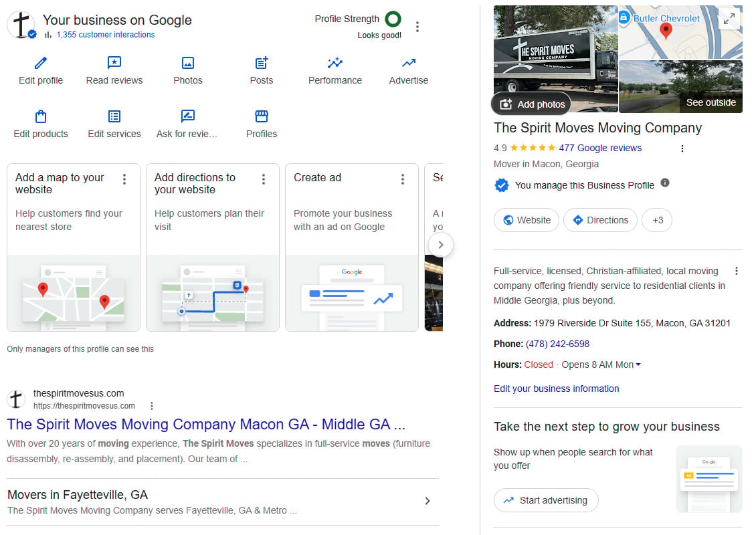The image size is (756, 535).
Task: Click the ad illustration beside 'Show up when people search'
Action: click(x=708, y=479)
